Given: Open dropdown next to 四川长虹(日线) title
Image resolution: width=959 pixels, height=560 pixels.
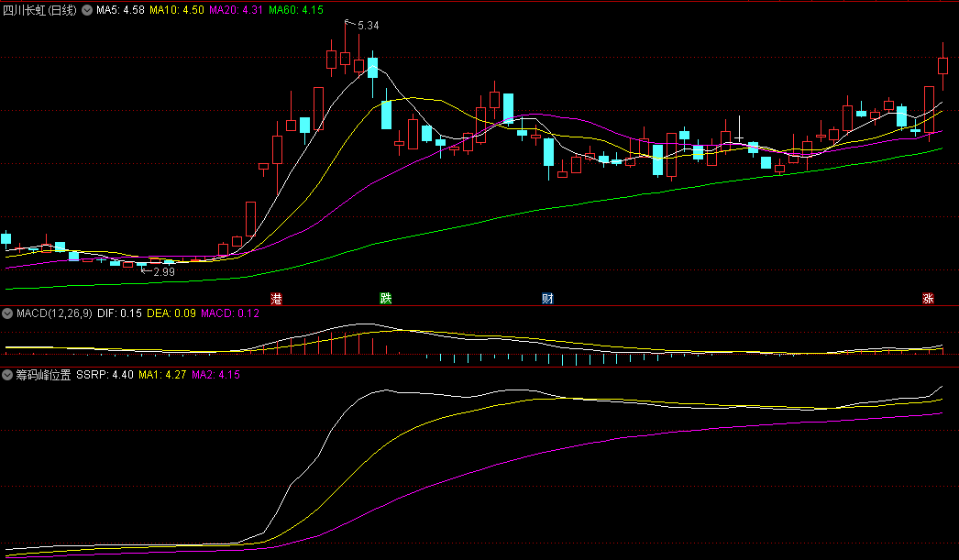Looking at the screenshot, I should (87, 10).
